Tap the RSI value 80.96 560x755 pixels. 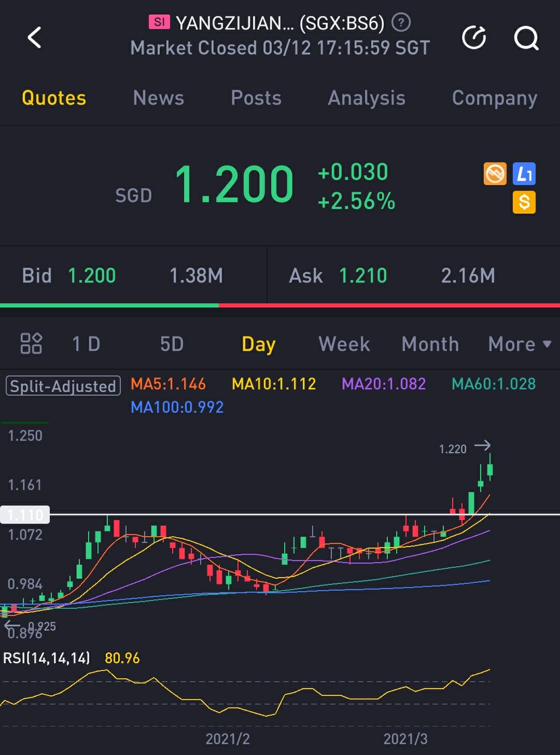tap(122, 658)
